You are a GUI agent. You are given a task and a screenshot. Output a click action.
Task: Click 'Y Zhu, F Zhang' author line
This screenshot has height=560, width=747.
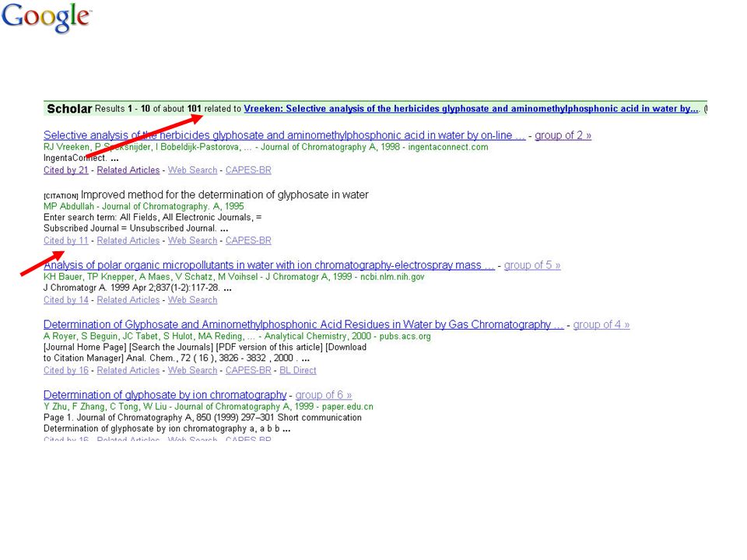point(209,407)
